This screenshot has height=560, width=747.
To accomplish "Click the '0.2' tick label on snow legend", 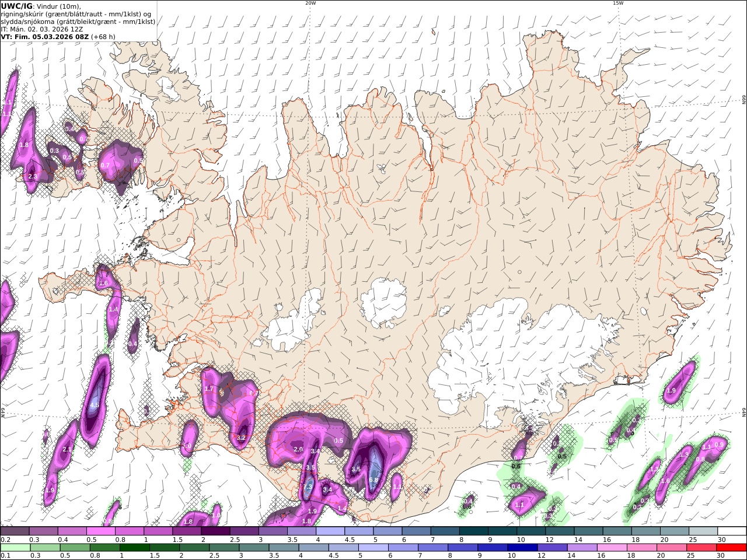I will [x=5, y=540].
